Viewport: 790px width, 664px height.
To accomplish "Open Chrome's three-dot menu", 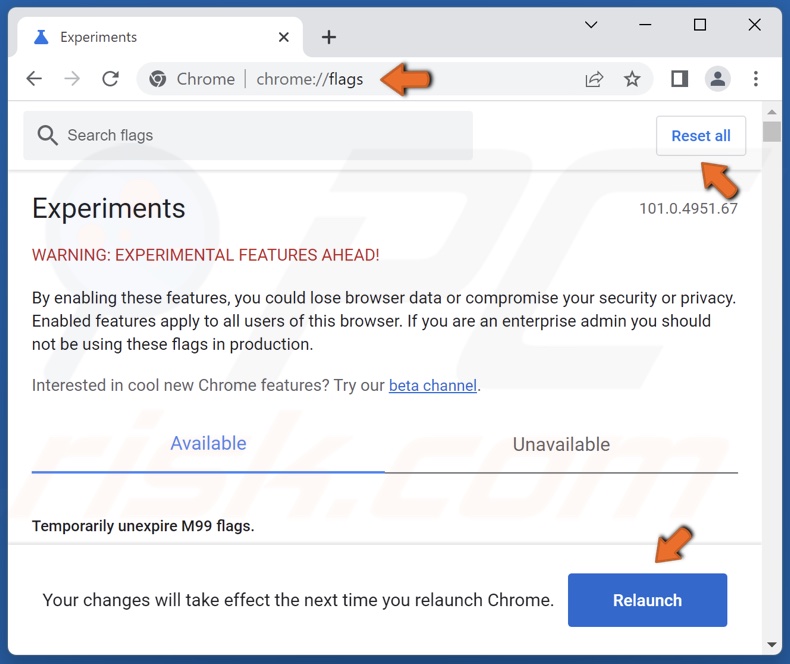I will pos(755,79).
